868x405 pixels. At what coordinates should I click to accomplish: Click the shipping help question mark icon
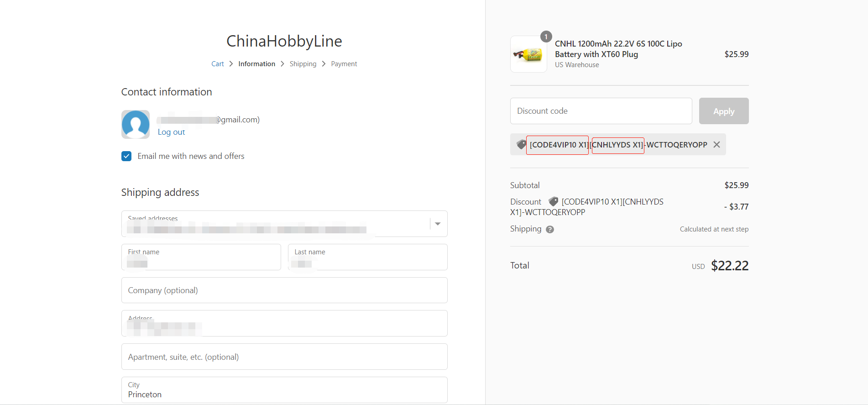550,229
